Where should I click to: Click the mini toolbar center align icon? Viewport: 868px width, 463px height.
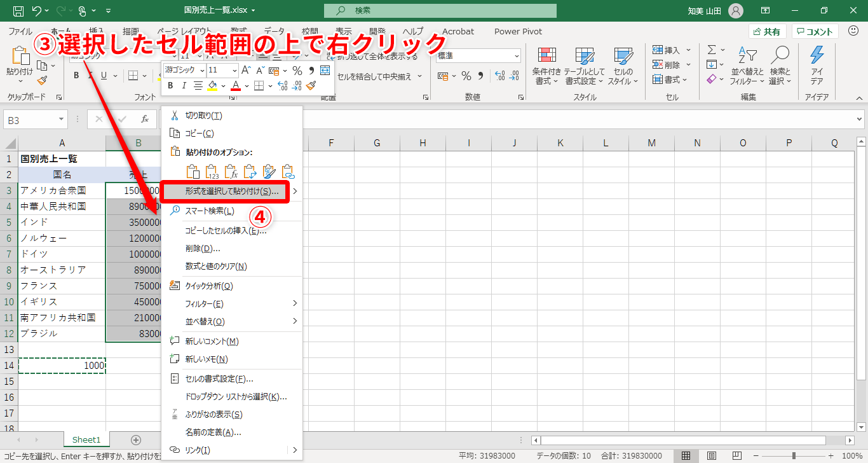tap(198, 85)
